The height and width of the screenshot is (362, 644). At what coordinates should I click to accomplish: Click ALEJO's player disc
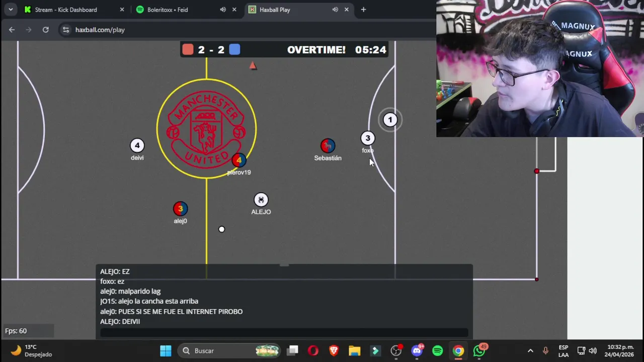pos(261,200)
